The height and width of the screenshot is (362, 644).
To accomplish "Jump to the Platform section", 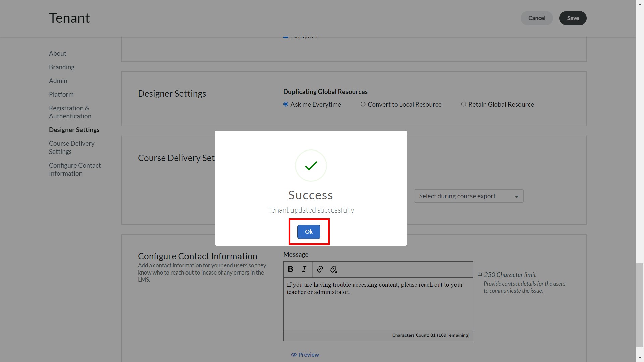I will [x=61, y=94].
